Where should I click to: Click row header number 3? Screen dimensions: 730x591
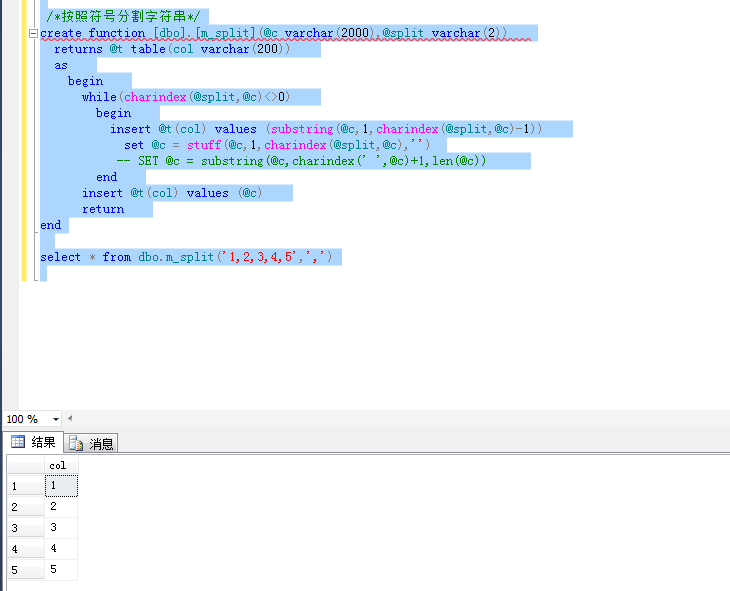tap(26, 528)
